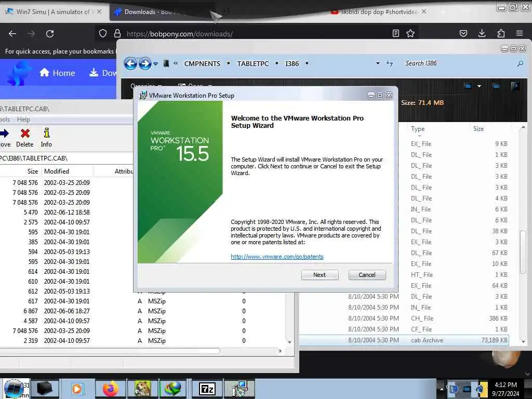Screen dimensions: 532x399
Task: Click Cancel in VMware Setup wizard
Action: 367,275
